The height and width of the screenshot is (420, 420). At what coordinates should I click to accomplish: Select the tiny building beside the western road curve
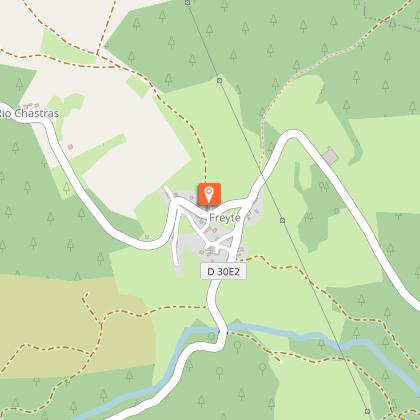(x=147, y=237)
